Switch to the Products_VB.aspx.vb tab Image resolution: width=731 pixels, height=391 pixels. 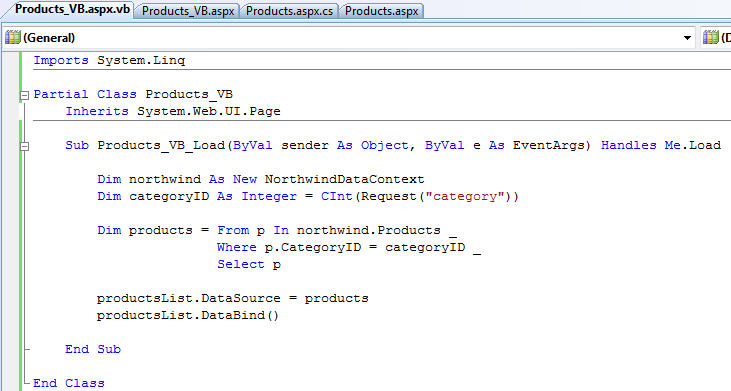[x=72, y=9]
